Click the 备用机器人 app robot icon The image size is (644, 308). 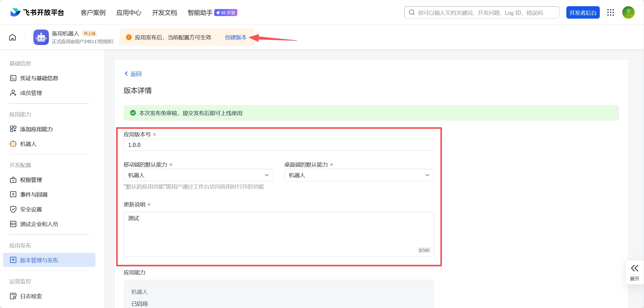(41, 37)
